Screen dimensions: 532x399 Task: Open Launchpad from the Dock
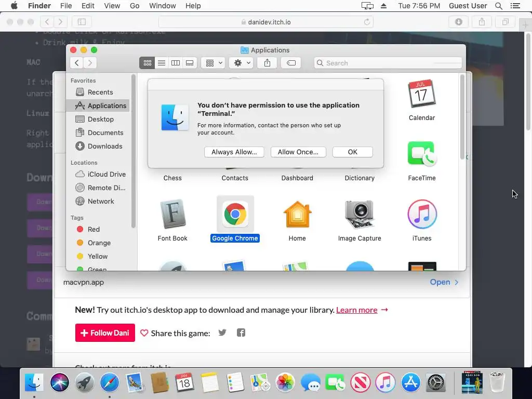coord(85,382)
